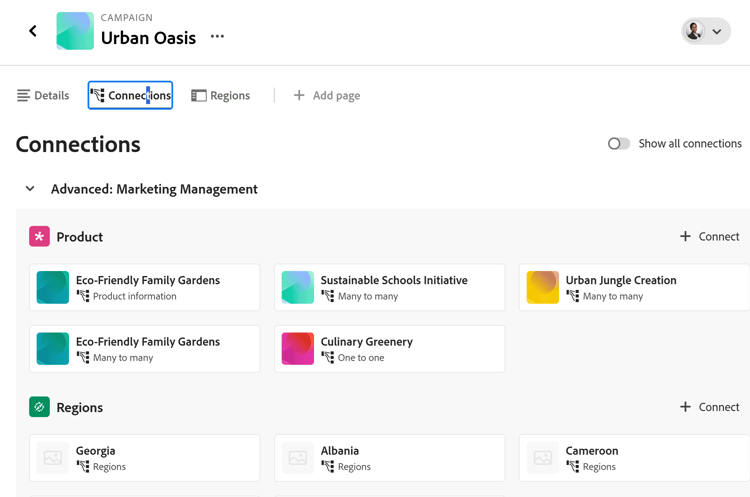Open the three-dot more options menu
The height and width of the screenshot is (497, 750).
click(x=217, y=37)
